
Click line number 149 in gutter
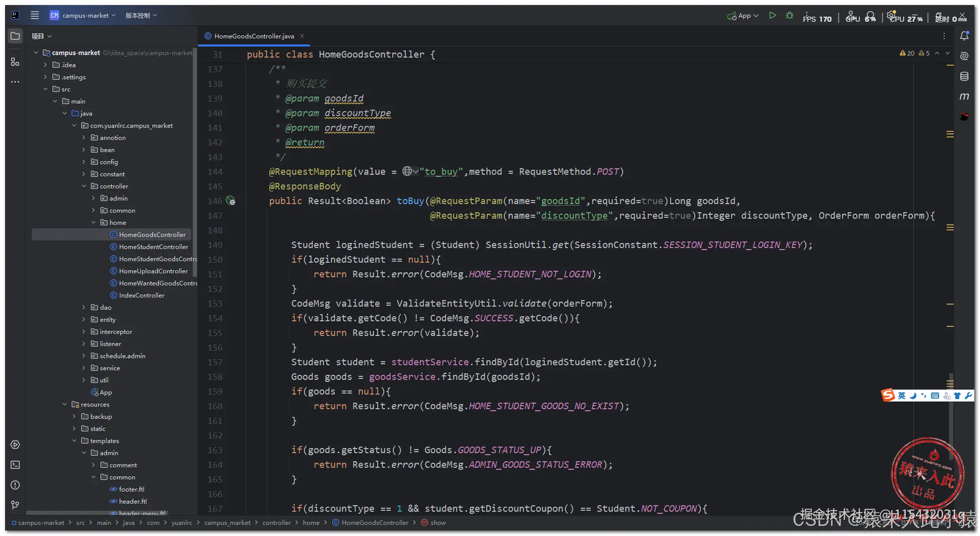coord(215,245)
